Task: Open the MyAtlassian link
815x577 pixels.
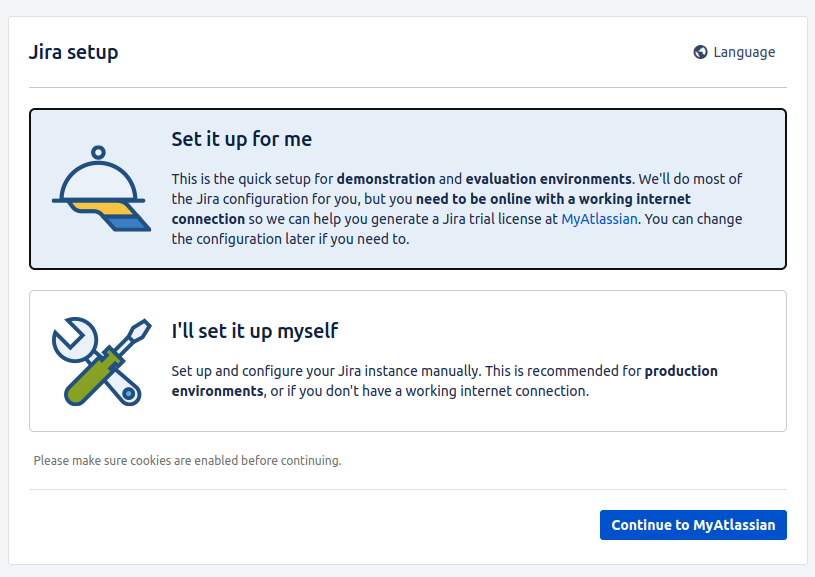Action: pyautogui.click(x=599, y=219)
